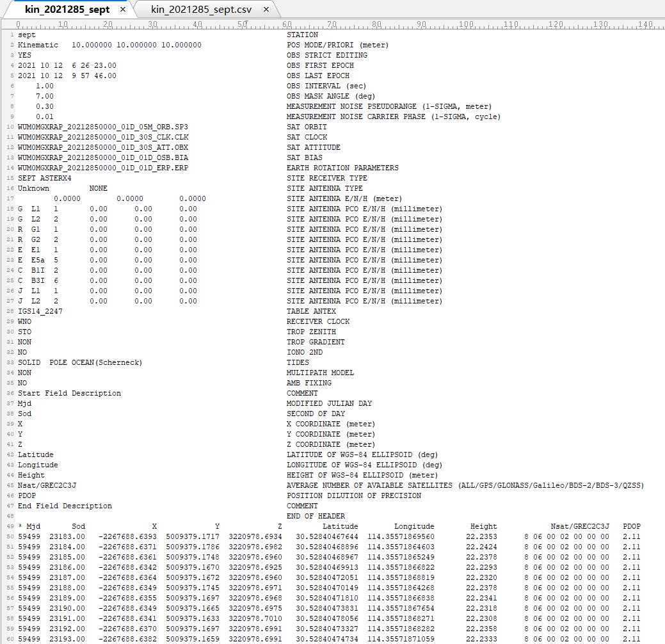Place cursor on 'Start Field Description' text

pos(69,393)
